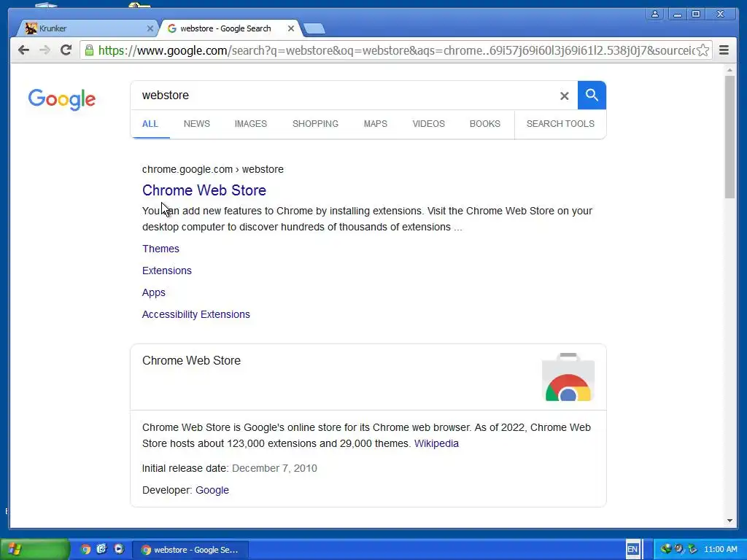Open the Apps sitelink
Screen dimensions: 747x560
click(x=153, y=292)
